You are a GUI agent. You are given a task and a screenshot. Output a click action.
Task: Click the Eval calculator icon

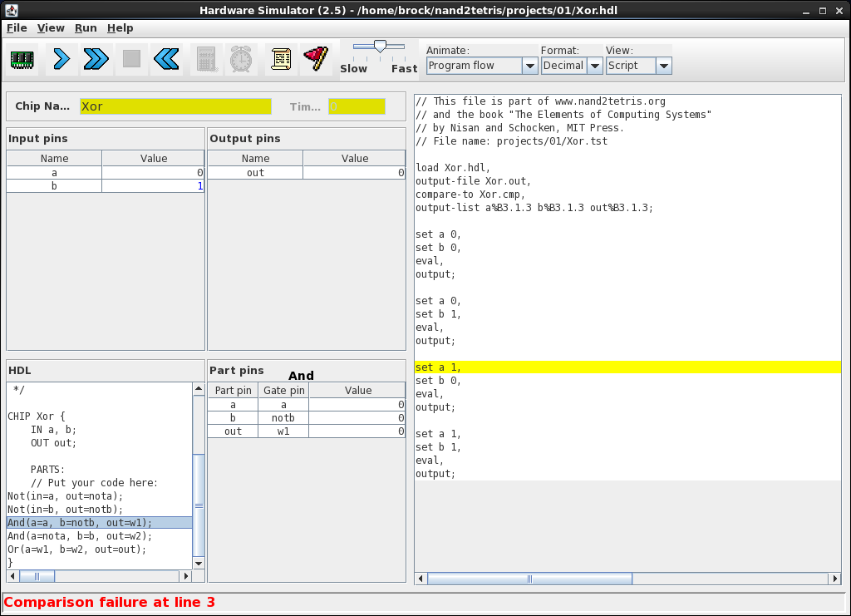(x=206, y=59)
